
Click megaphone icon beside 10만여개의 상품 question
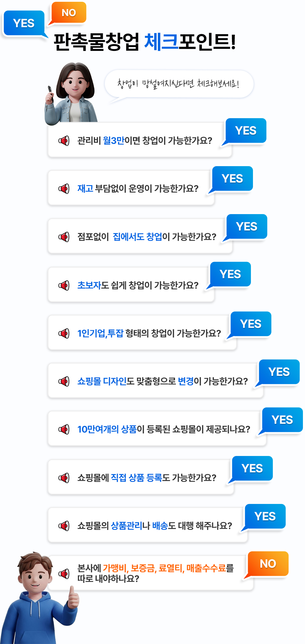(64, 429)
